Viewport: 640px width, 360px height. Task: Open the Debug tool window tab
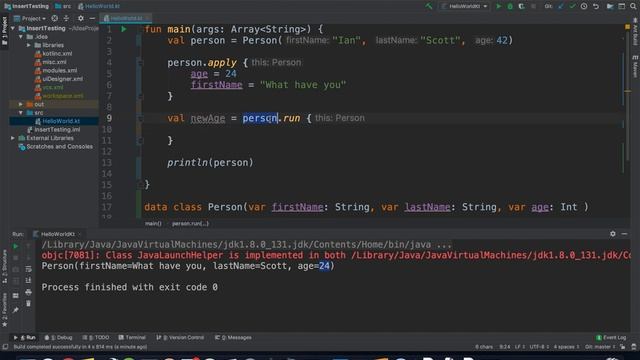58,338
